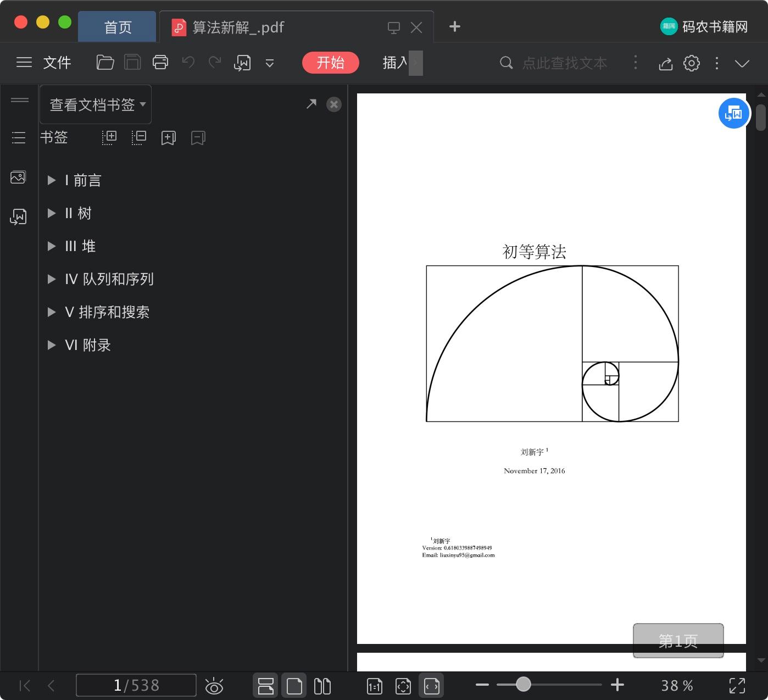Click the 38 % zoom value
Image resolution: width=768 pixels, height=700 pixels.
tap(677, 686)
